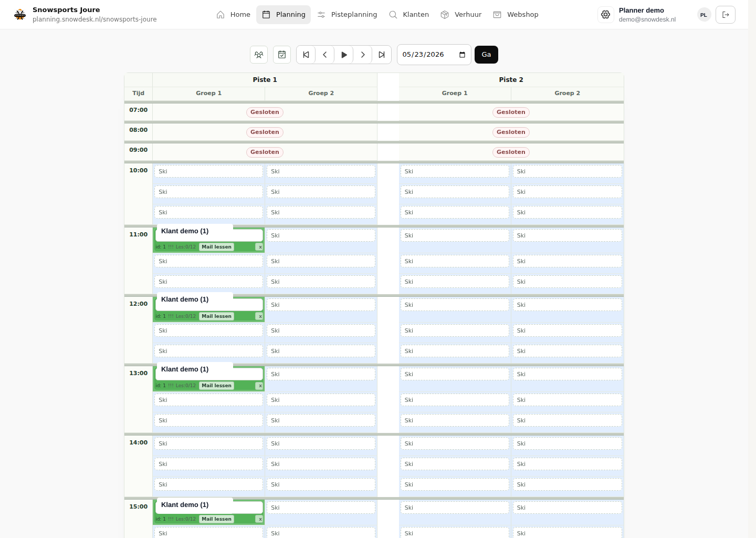This screenshot has height=538, width=756.
Task: Click Mail lessen on the 11:00 booking
Action: (x=216, y=247)
